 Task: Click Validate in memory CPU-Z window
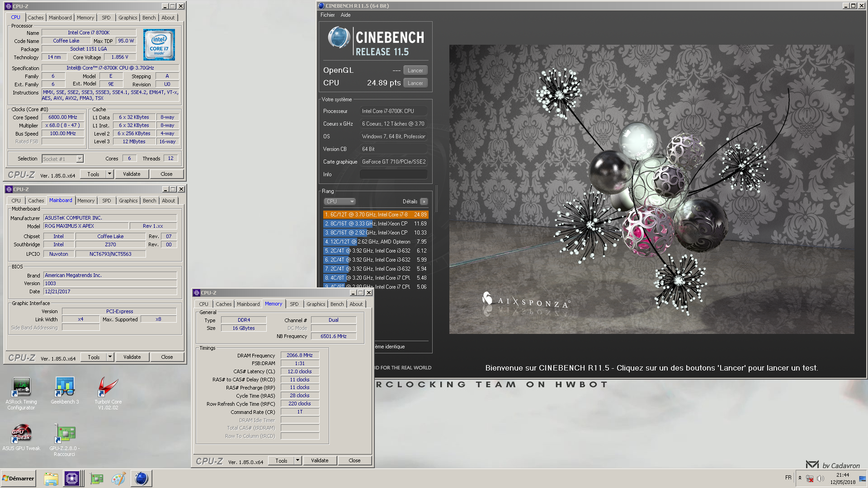[320, 460]
